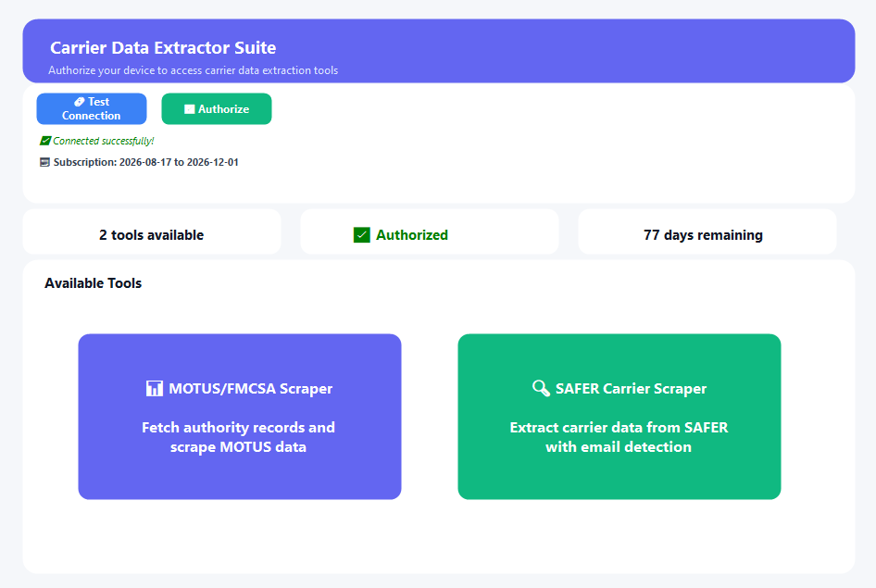Click 'Authorize your device to access' subtitle
876x588 pixels.
pyautogui.click(x=194, y=70)
